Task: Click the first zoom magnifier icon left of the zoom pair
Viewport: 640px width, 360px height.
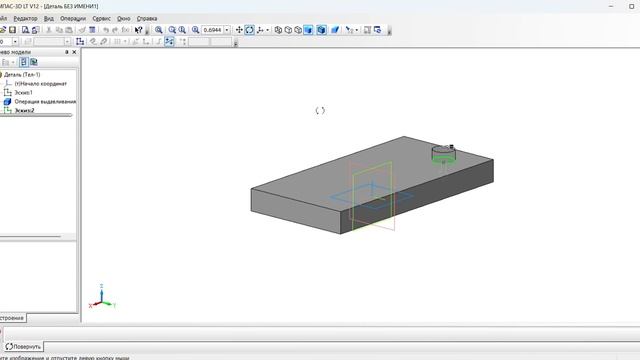Action: [x=159, y=30]
